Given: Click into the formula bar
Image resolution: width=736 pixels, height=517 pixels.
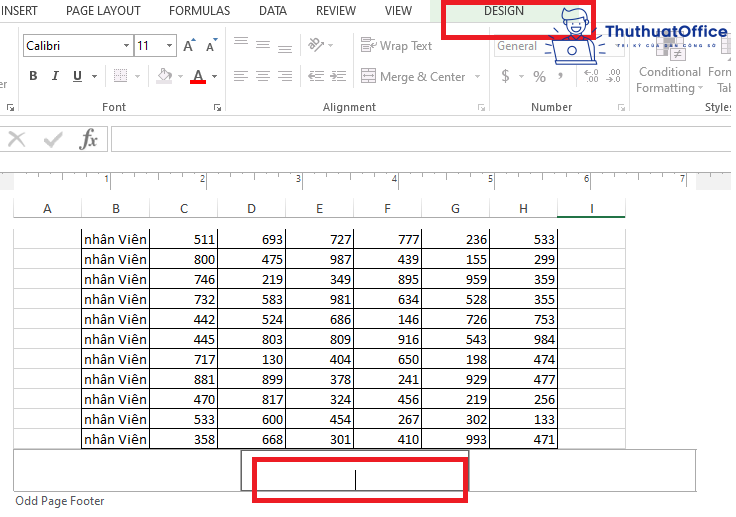Looking at the screenshot, I should click(x=421, y=139).
